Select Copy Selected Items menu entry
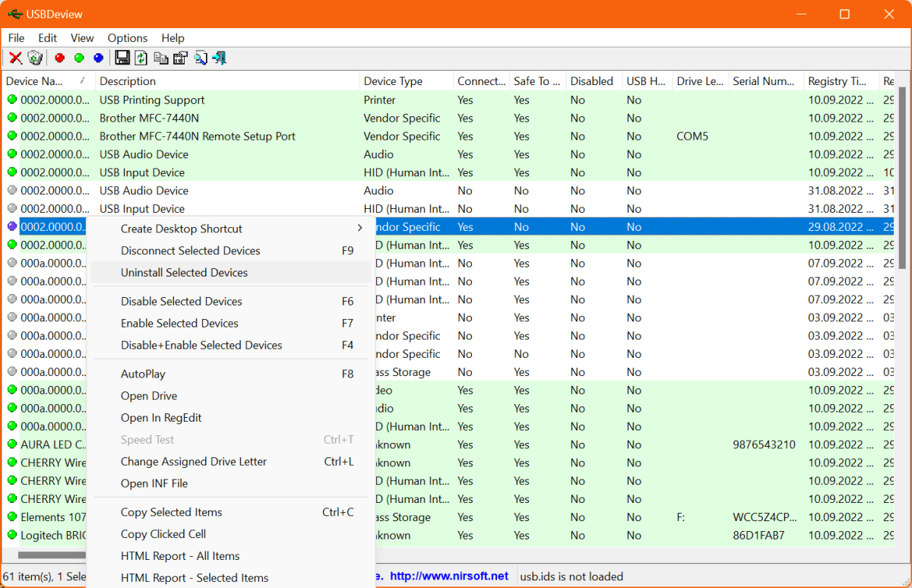The width and height of the screenshot is (912, 588). tap(231, 512)
